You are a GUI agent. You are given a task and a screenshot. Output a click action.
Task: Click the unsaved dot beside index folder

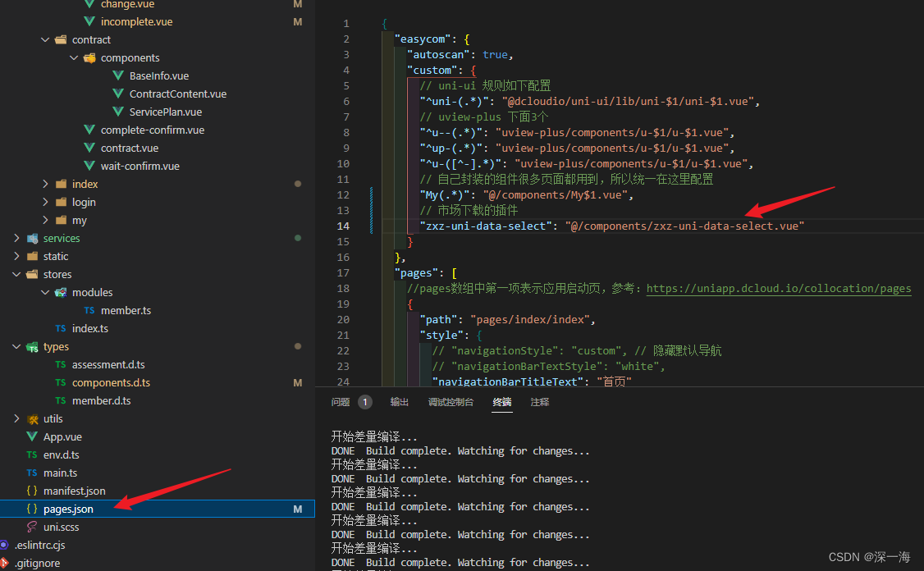coord(297,184)
